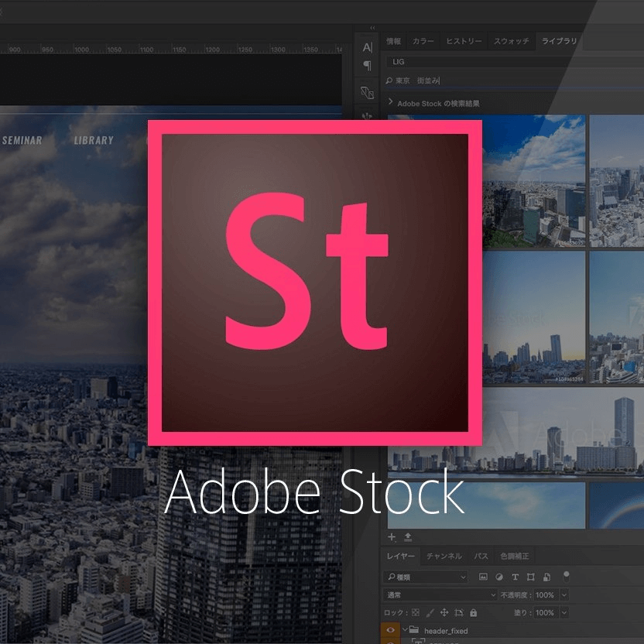Select first stock photo with white clouds
The image size is (644, 644).
pos(534,180)
